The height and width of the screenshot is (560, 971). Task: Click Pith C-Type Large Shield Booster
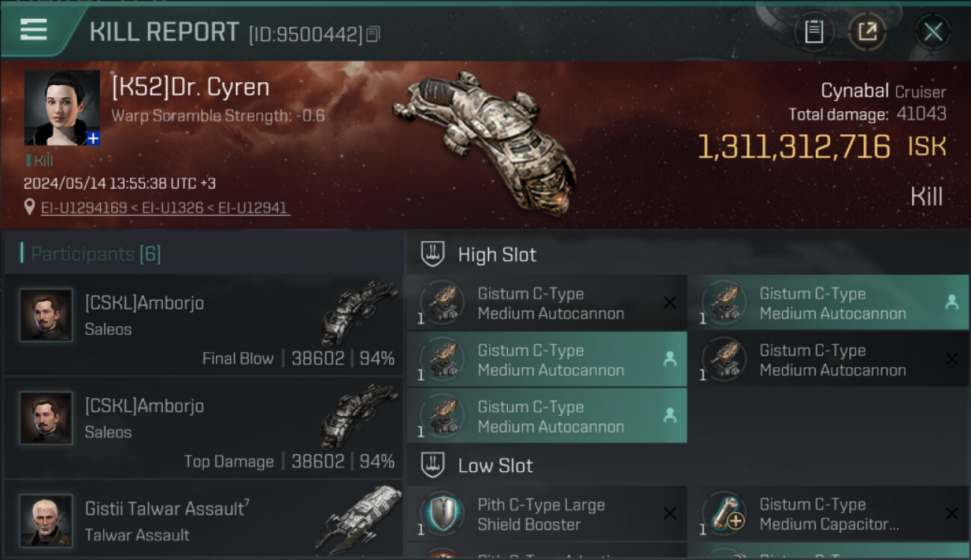coord(546,514)
